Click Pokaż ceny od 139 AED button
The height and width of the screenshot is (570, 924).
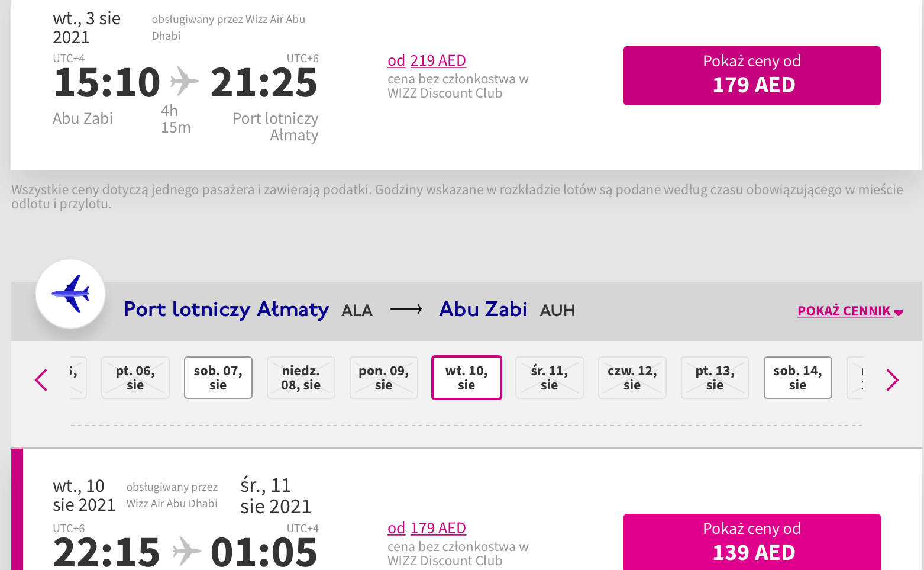tap(752, 542)
